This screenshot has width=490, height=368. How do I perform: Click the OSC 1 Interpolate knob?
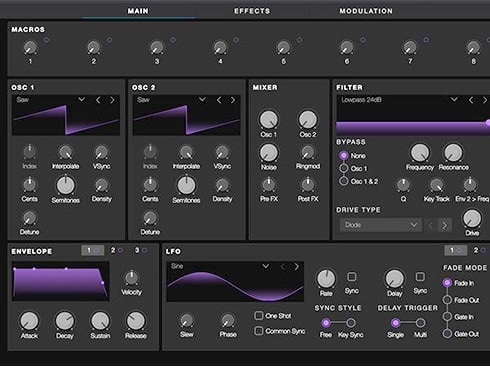point(66,152)
